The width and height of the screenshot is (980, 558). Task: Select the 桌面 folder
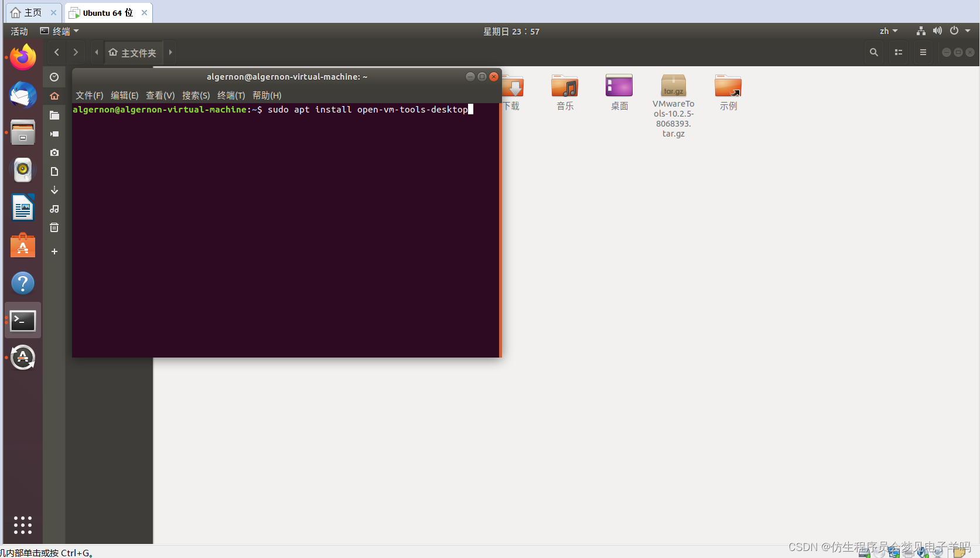click(x=620, y=93)
